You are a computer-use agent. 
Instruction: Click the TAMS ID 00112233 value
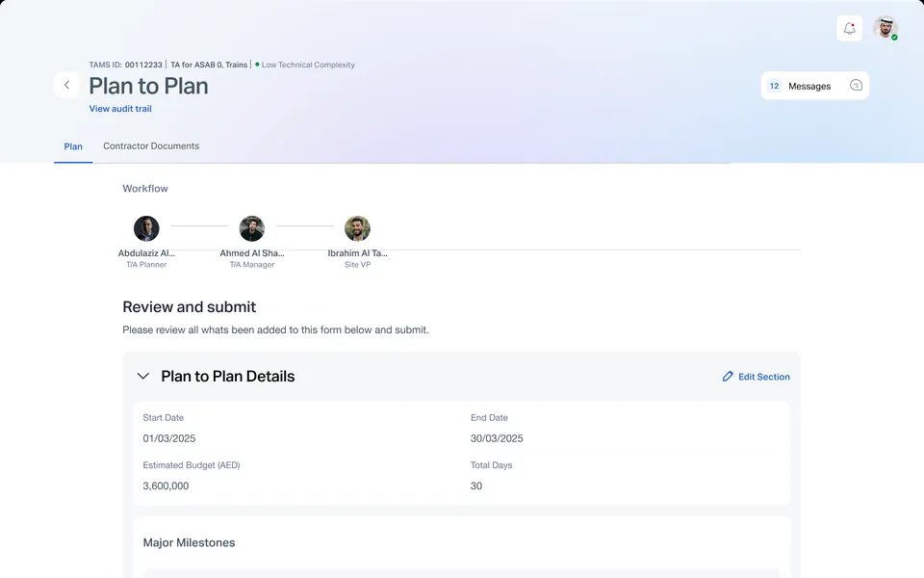click(143, 65)
